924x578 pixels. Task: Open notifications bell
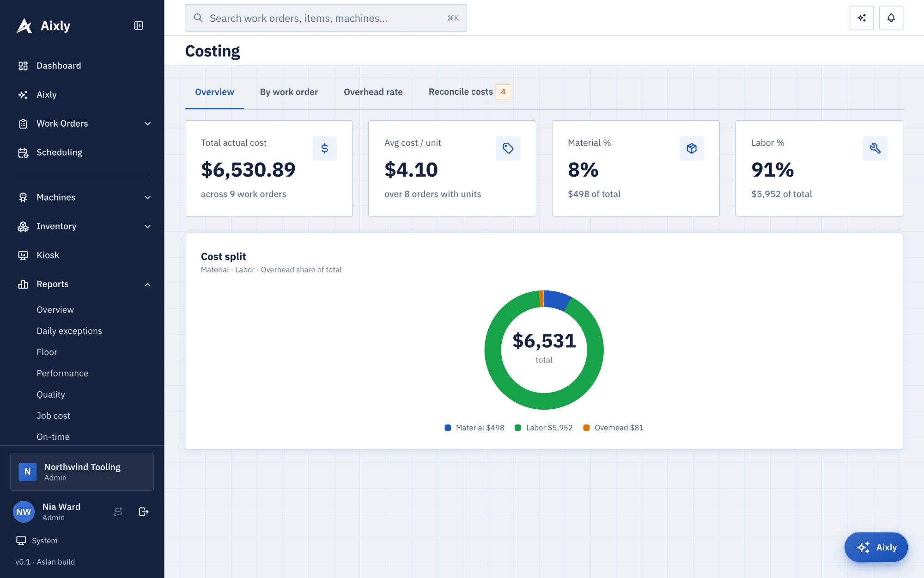891,18
